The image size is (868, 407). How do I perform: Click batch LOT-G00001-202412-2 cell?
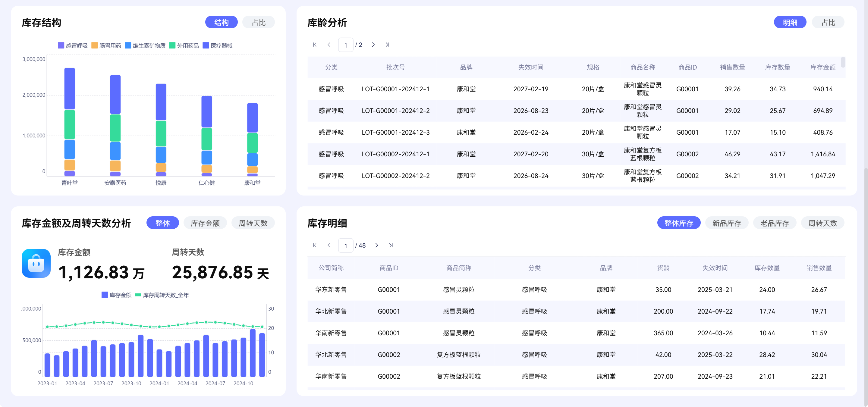coord(396,111)
